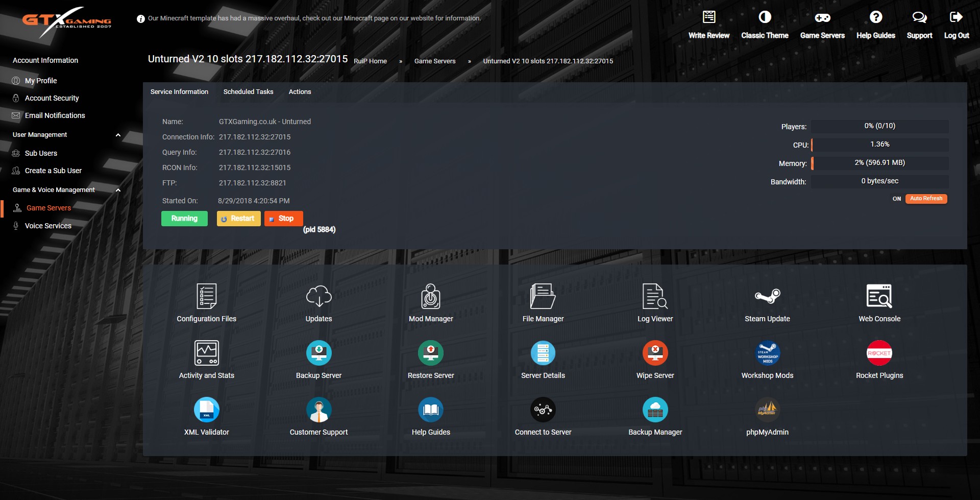Open the Backup Manager icon
This screenshot has height=500, width=980.
[x=655, y=410]
